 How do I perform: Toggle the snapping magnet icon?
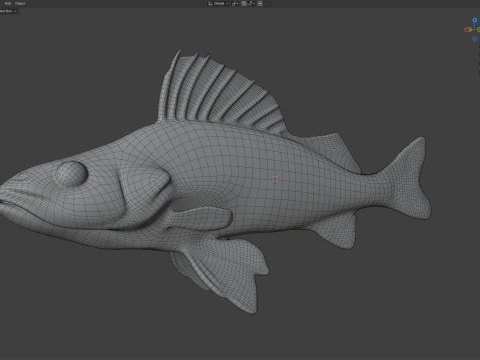(x=244, y=3)
